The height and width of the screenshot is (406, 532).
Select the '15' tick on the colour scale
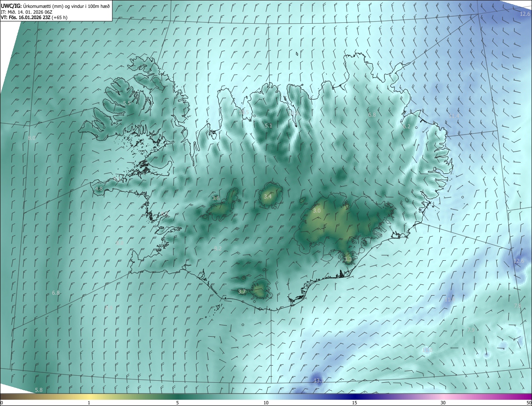(355, 403)
